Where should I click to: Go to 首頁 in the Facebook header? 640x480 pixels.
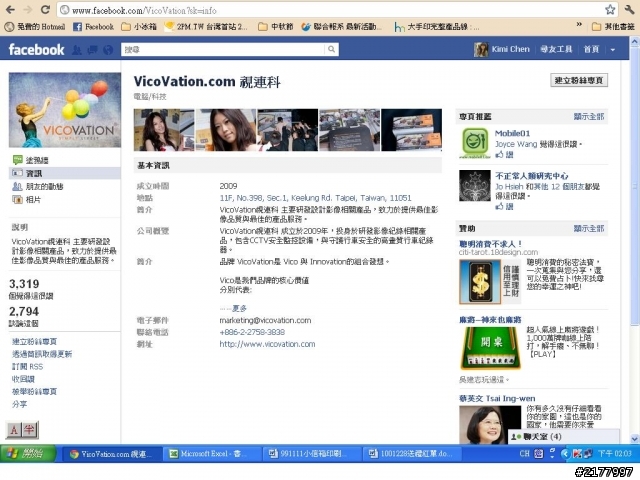[x=591, y=49]
